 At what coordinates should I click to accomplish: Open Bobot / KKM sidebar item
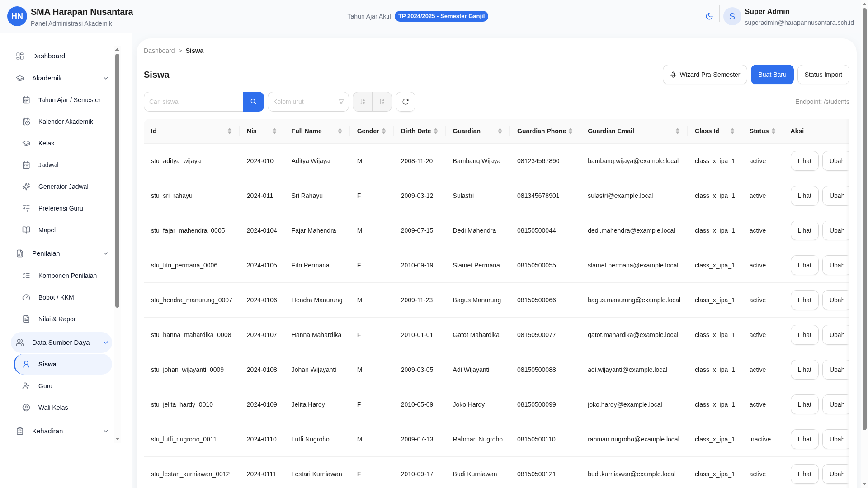point(56,297)
